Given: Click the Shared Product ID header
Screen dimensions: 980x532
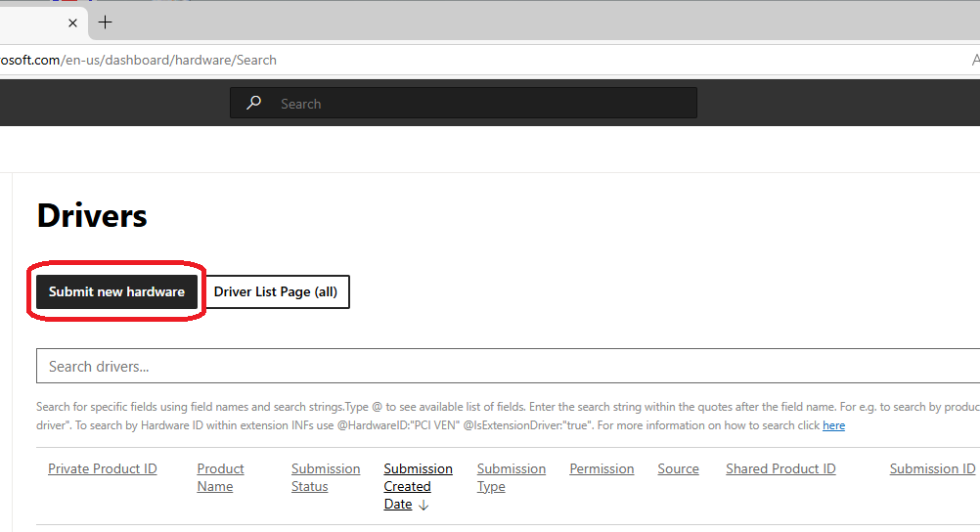Looking at the screenshot, I should coord(780,468).
